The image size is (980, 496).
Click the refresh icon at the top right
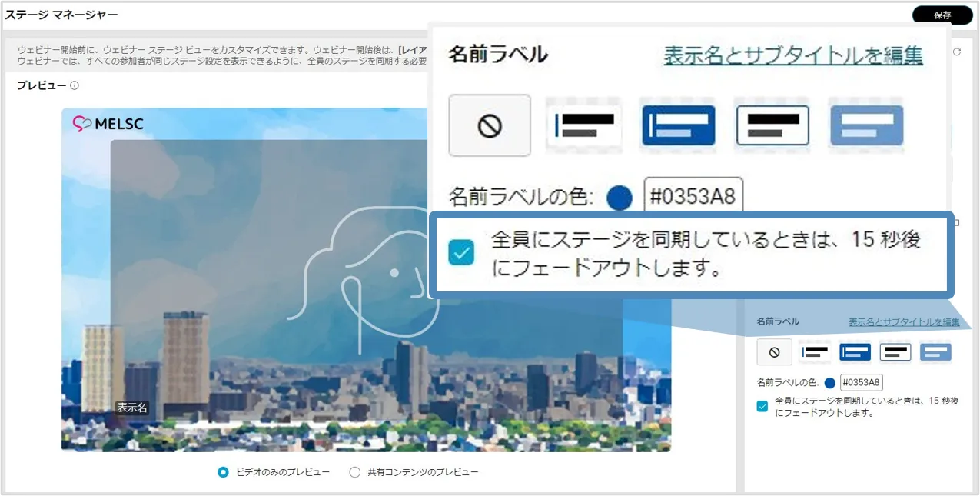[x=957, y=52]
